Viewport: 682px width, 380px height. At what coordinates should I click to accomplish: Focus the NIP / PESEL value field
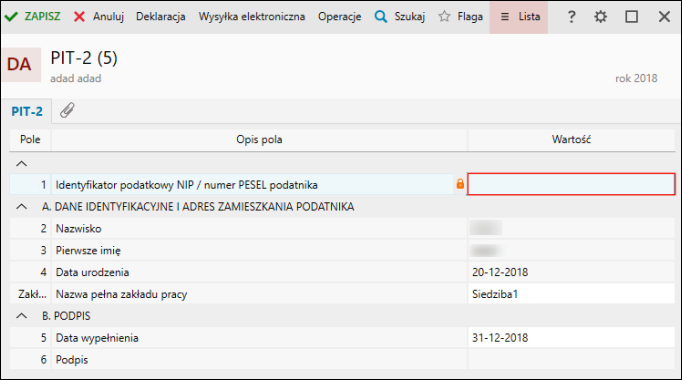[571, 184]
